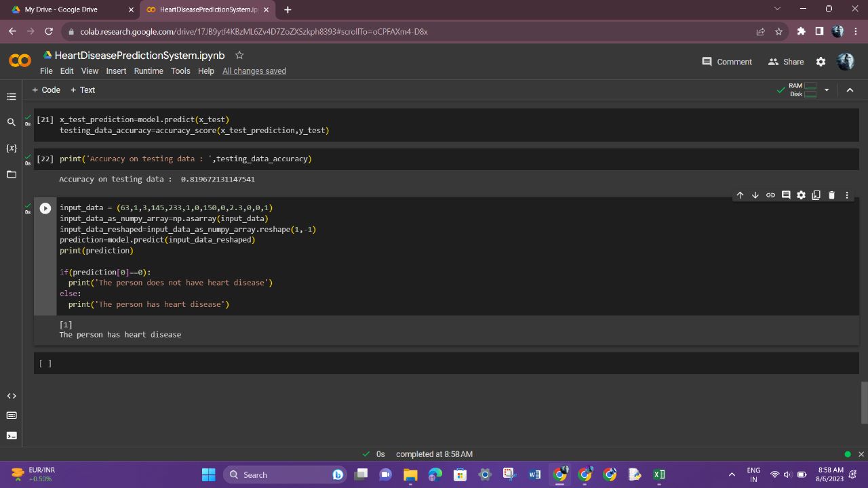Open a new Chrome tab
The image size is (868, 488).
288,9
